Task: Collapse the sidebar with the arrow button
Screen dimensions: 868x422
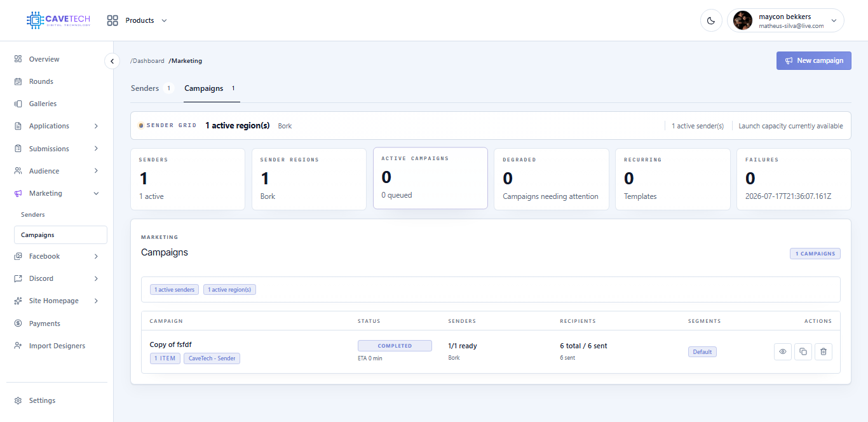Action: 112,61
